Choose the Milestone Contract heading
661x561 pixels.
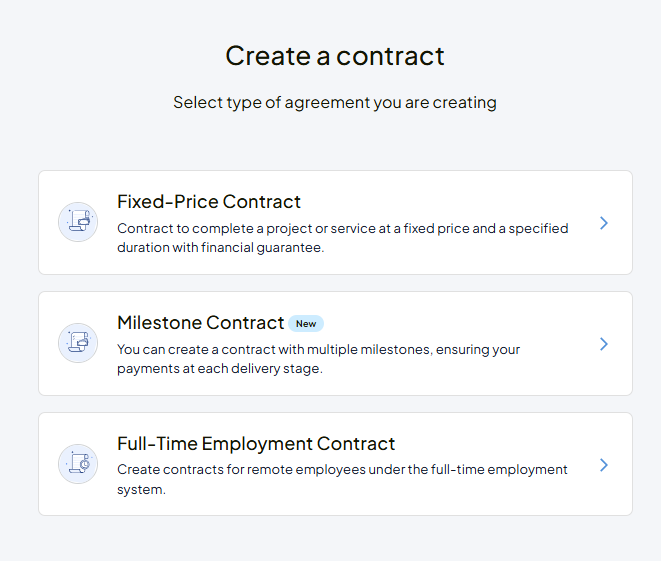point(201,323)
